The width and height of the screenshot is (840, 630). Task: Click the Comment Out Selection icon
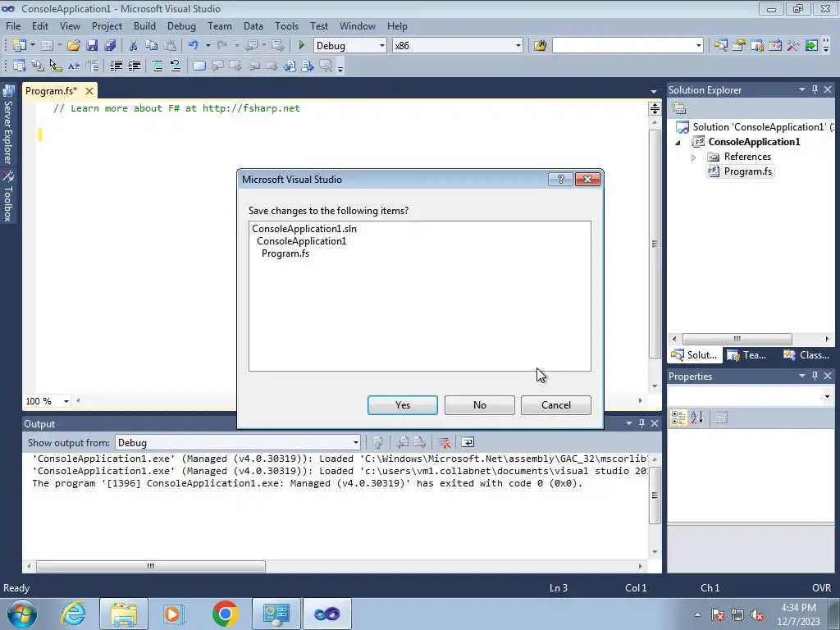point(157,66)
